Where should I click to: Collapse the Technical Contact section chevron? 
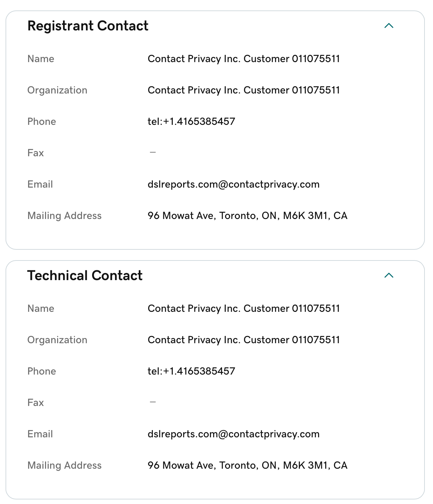389,276
